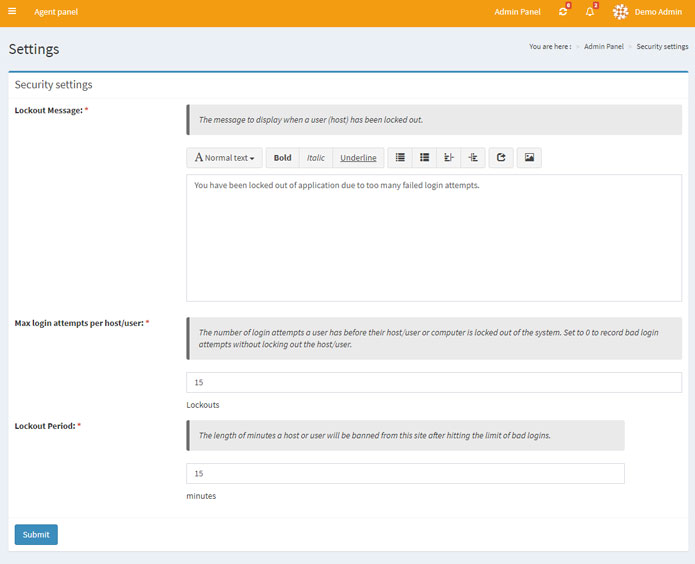Toggle Italic formatting in editor
This screenshot has height=564, width=695.
316,158
